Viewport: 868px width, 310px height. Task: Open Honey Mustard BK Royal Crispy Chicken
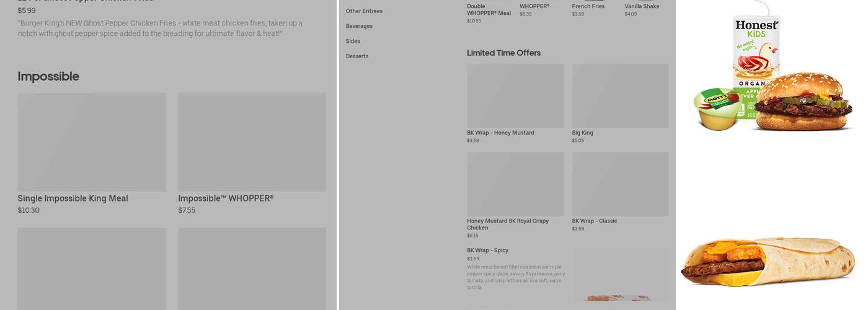pos(508,224)
